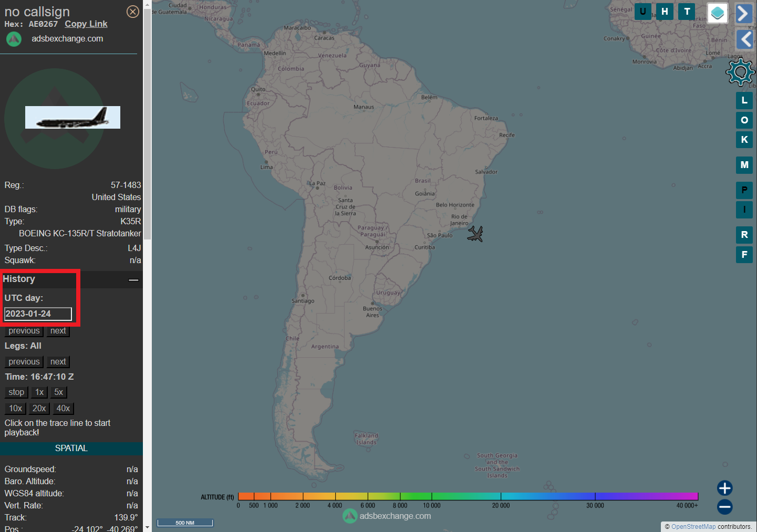Viewport: 757px width, 532px height.
Task: Click the Time: 16:47:10 Z readout
Action: [39, 377]
